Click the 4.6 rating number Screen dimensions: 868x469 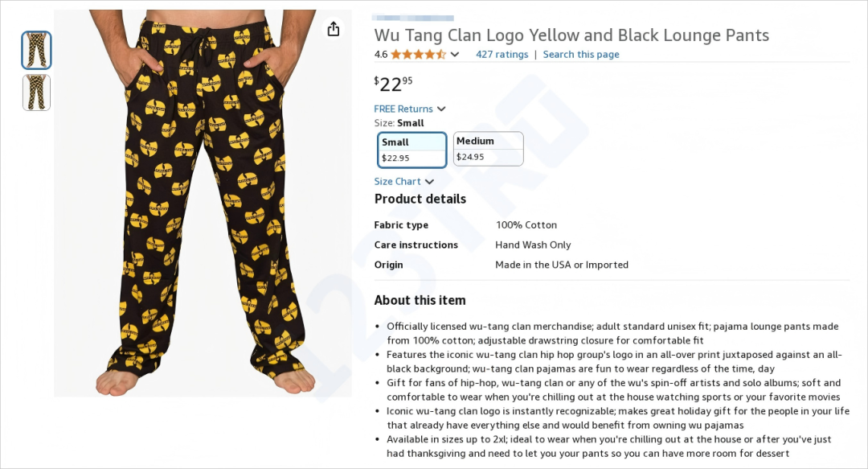pos(381,55)
